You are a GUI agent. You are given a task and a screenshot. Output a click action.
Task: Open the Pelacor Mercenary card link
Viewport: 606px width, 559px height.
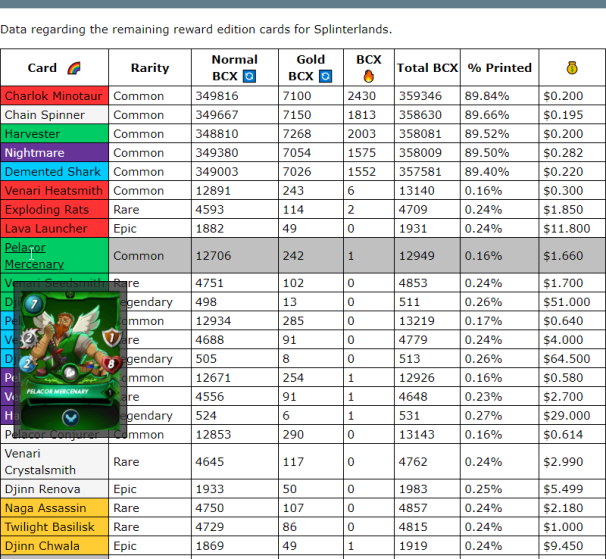click(x=34, y=256)
